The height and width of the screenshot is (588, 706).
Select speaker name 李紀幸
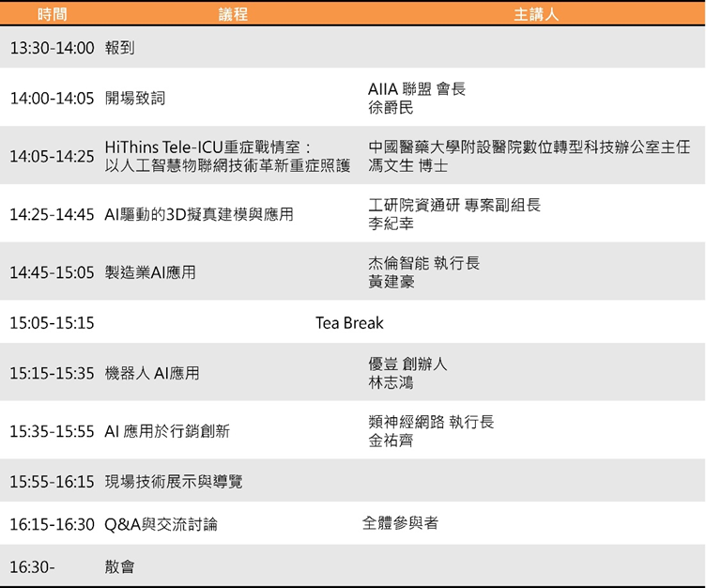pyautogui.click(x=391, y=224)
